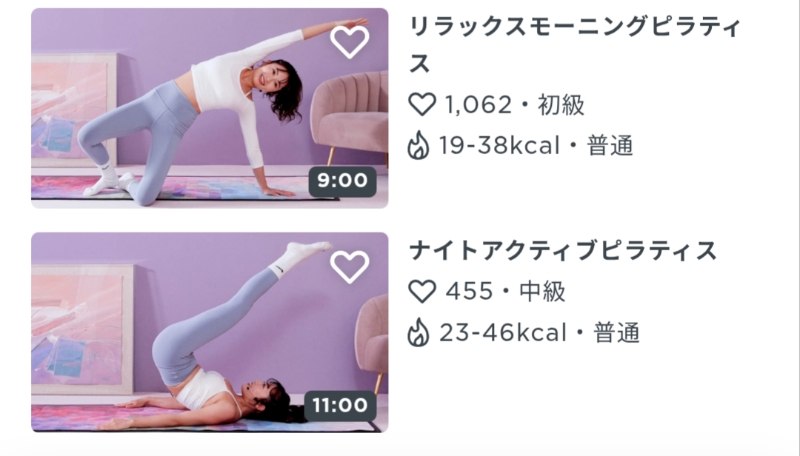Open the リラックスモーニングピラティス title
This screenshot has height=456, width=800.
pos(574,45)
